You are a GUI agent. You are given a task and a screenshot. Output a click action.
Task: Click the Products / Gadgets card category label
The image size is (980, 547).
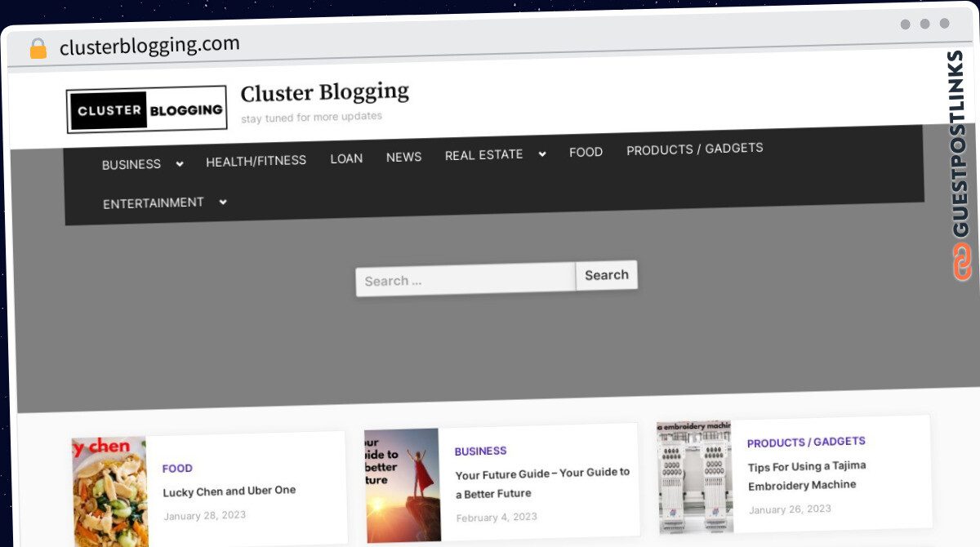[806, 442]
